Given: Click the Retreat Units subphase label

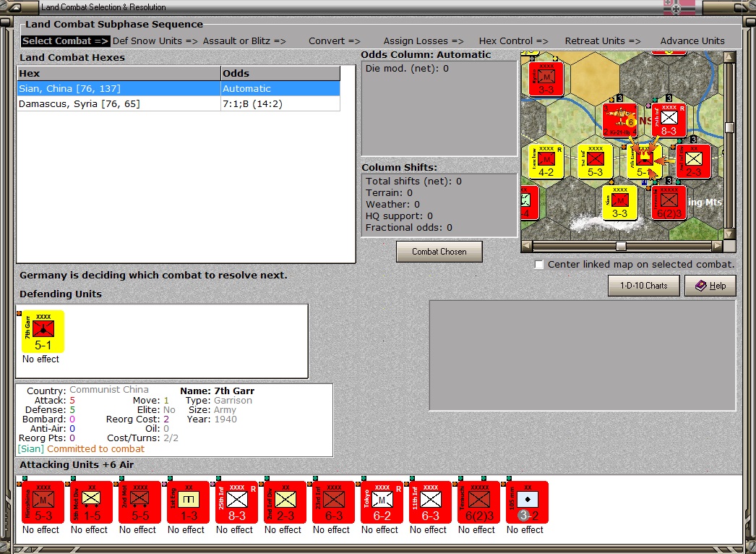Looking at the screenshot, I should pos(603,41).
